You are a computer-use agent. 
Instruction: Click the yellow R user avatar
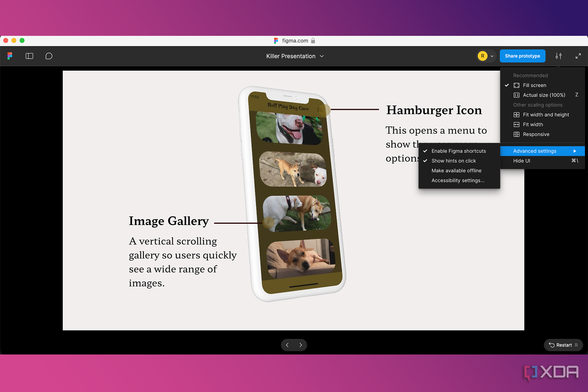pos(482,56)
